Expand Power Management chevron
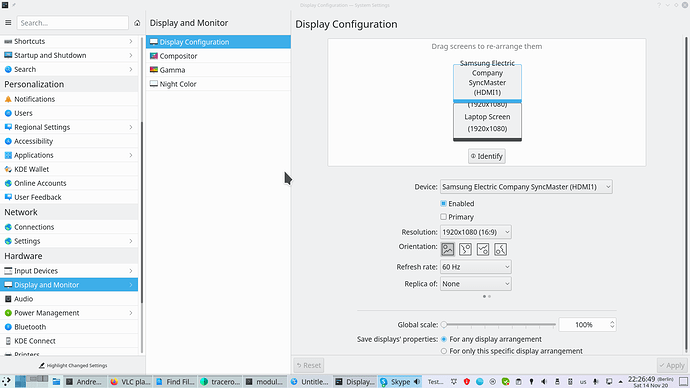Image resolution: width=690 pixels, height=388 pixels. pyautogui.click(x=131, y=313)
